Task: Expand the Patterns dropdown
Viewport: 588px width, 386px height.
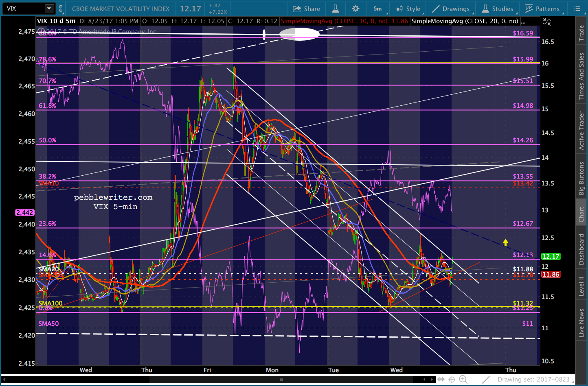Action: click(542, 9)
